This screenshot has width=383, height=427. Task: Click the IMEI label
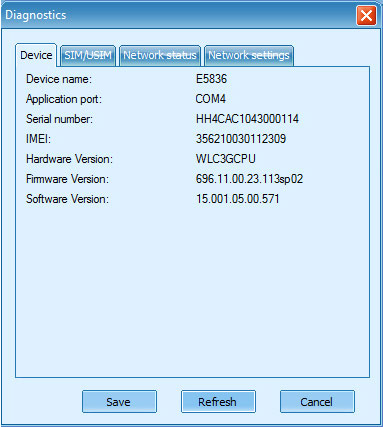[38, 139]
